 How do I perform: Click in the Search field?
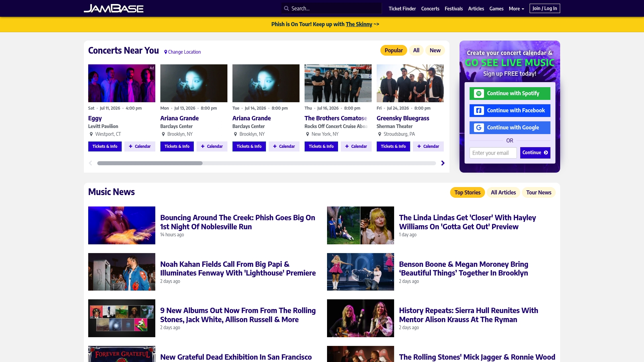pyautogui.click(x=331, y=8)
